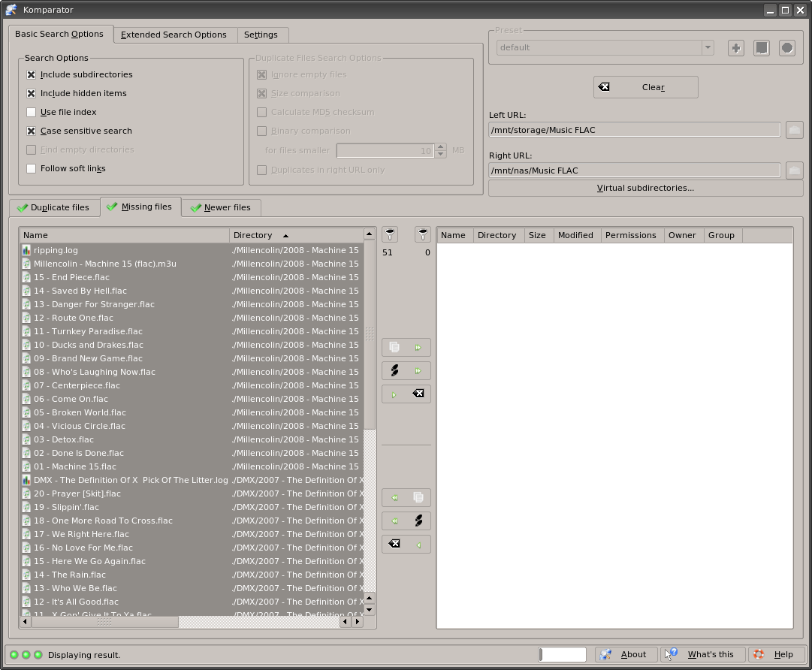Toggle Size comparison checkbox
Screen dimensions: 812x670
[x=262, y=93]
